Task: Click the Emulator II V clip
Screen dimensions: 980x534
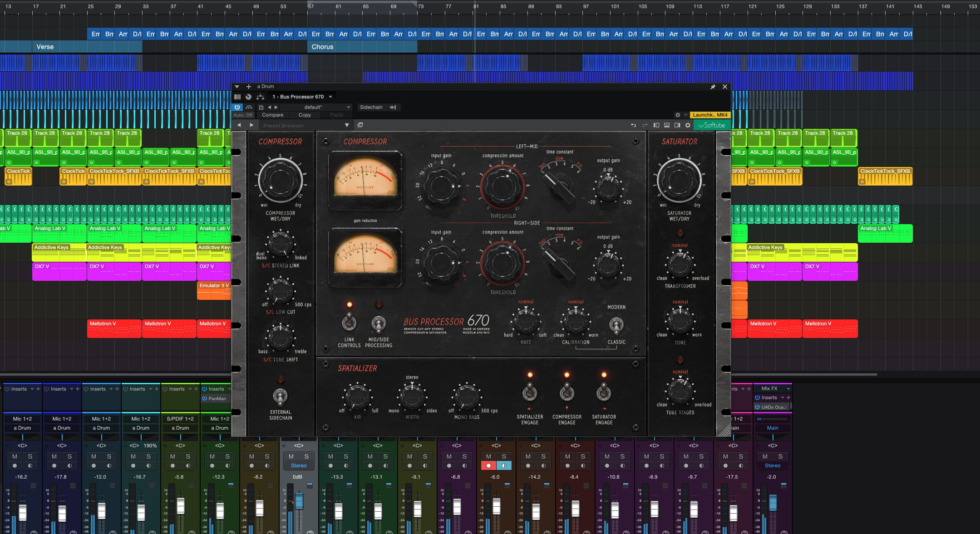Action: coord(214,290)
